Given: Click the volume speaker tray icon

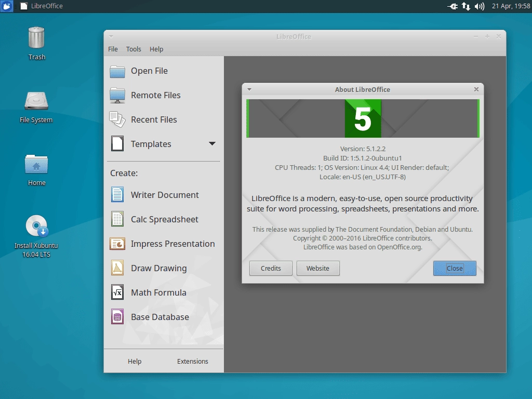Looking at the screenshot, I should (x=480, y=6).
